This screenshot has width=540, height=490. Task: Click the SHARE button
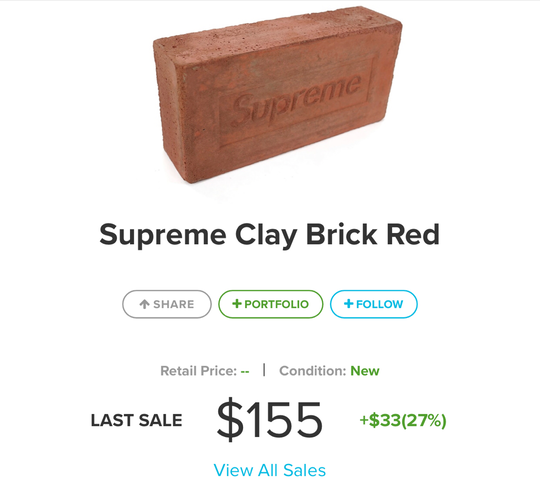point(167,304)
